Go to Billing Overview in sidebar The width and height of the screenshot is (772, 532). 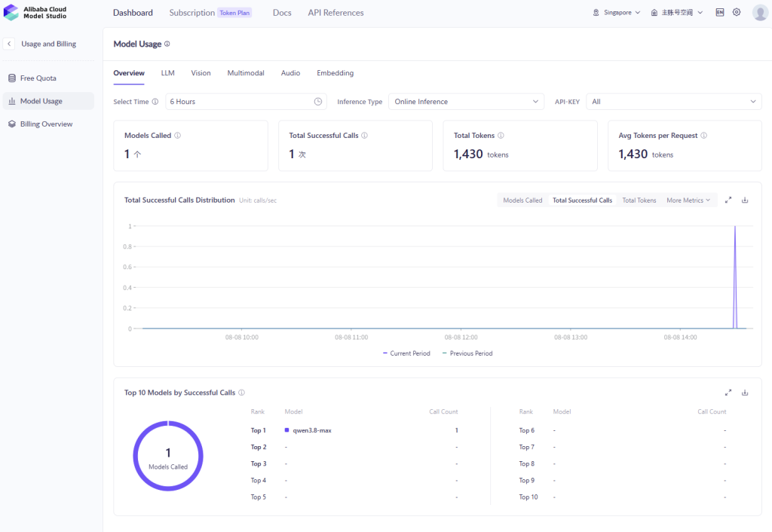[x=46, y=124]
